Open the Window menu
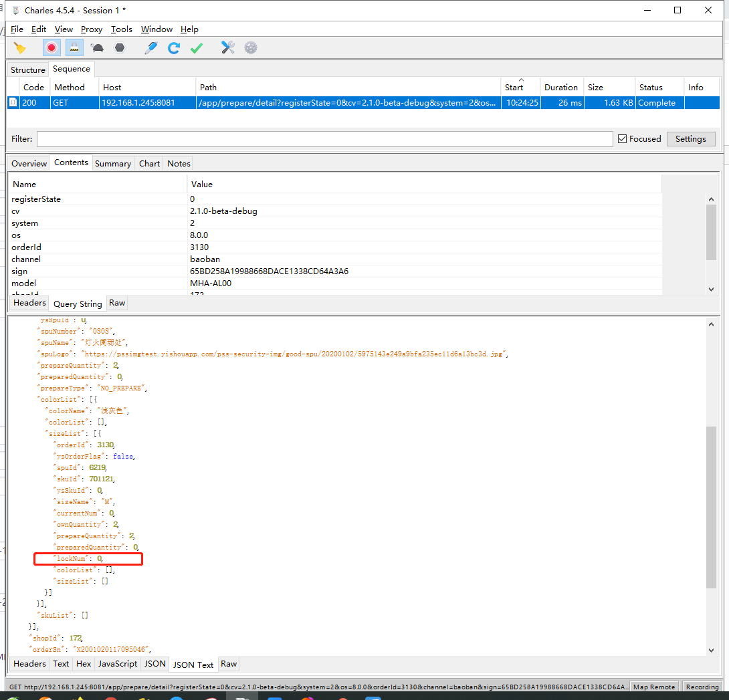This screenshot has width=729, height=700. [x=157, y=29]
